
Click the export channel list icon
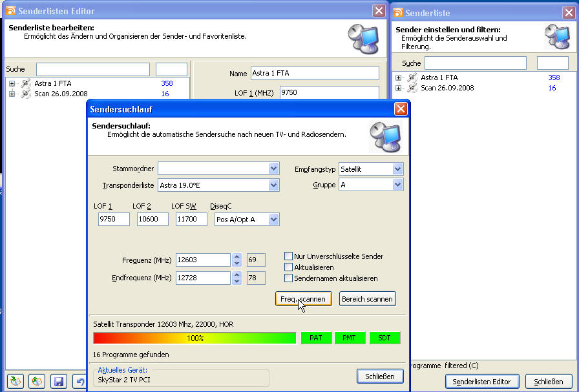click(x=37, y=381)
